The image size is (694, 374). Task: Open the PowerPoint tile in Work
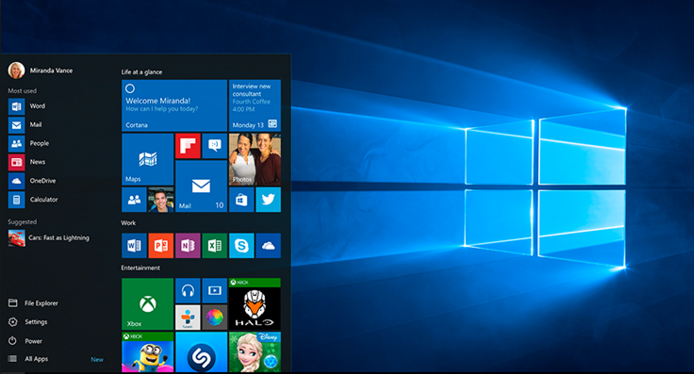coord(161,246)
